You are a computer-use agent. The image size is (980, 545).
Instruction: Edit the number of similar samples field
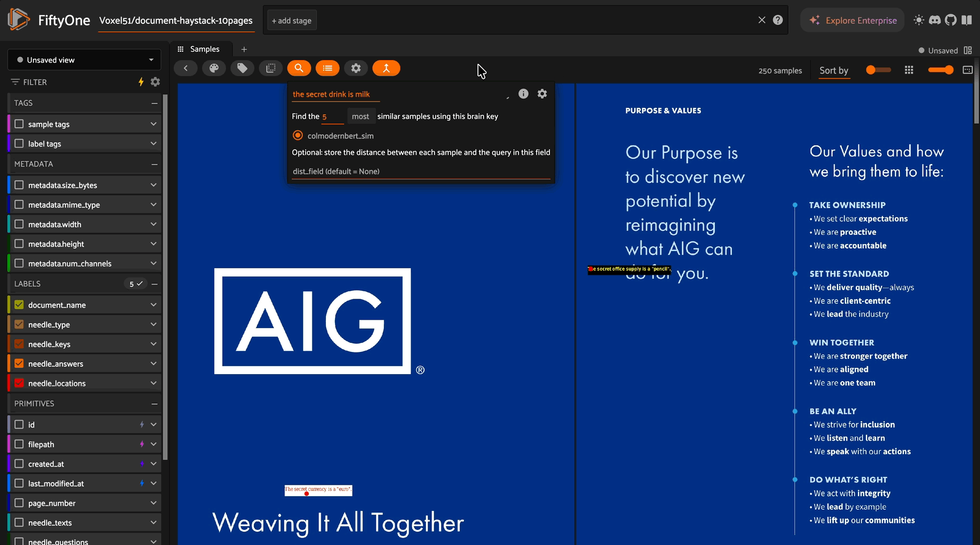(x=333, y=117)
